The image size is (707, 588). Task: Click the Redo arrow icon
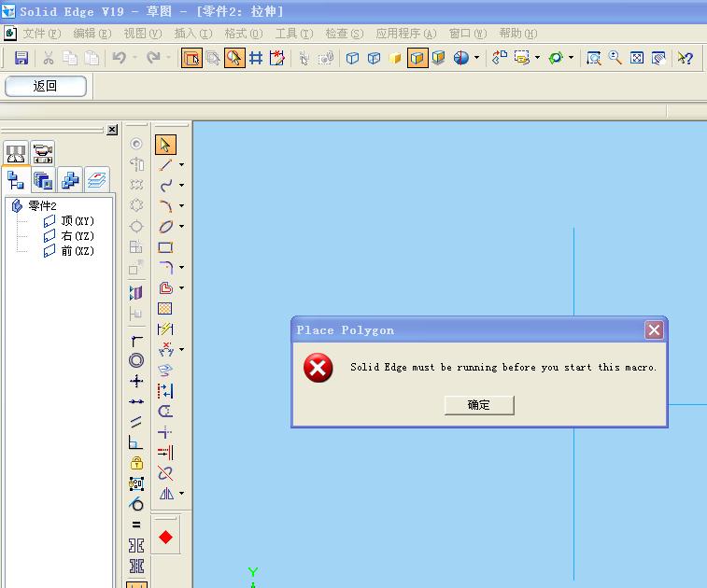(x=153, y=58)
